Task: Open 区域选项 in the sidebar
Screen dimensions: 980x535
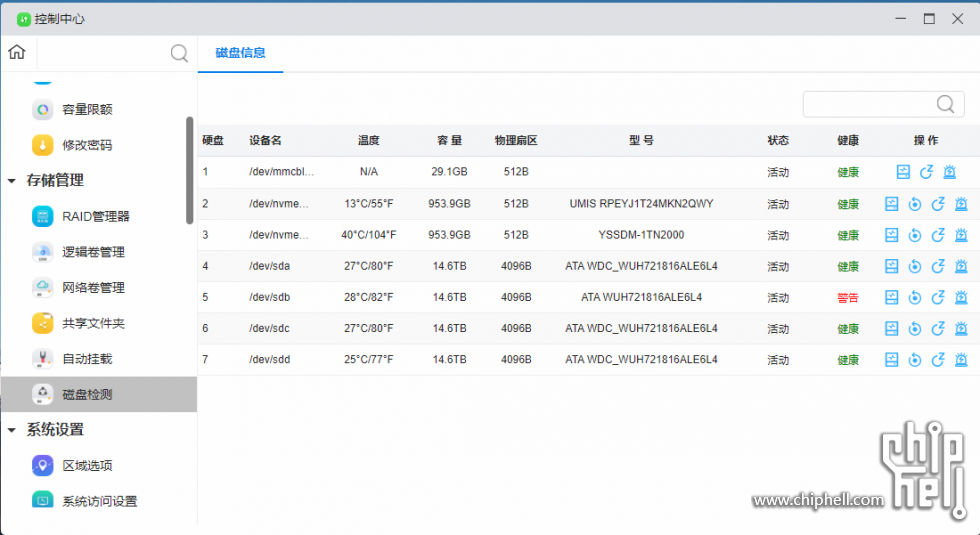Action: click(87, 466)
